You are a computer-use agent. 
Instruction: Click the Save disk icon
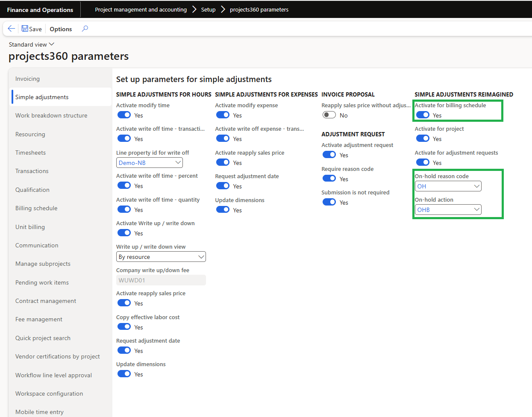[25, 29]
